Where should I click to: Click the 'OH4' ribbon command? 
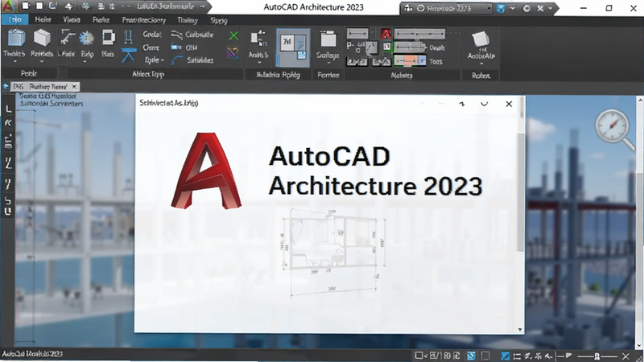point(184,47)
